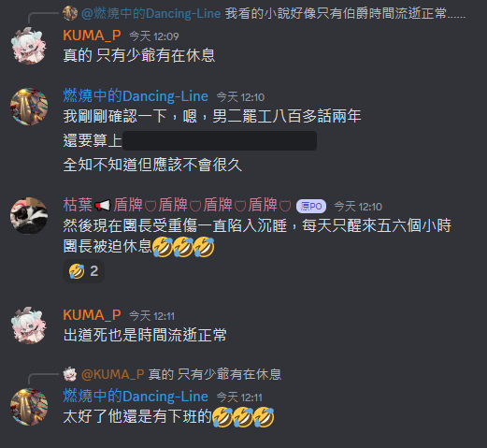This screenshot has height=448, width=487.
Task: Click the megaphone icon in 枯葉's name
Action: coord(103,205)
